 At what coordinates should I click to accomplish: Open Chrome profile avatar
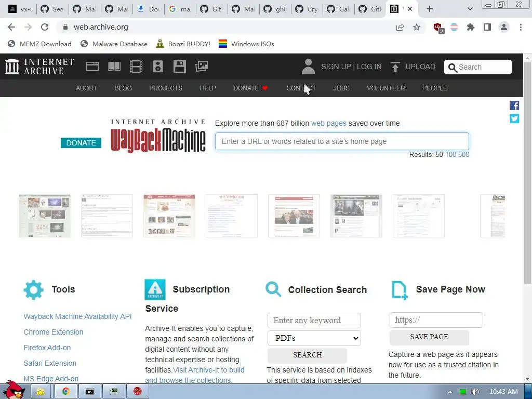tap(504, 27)
